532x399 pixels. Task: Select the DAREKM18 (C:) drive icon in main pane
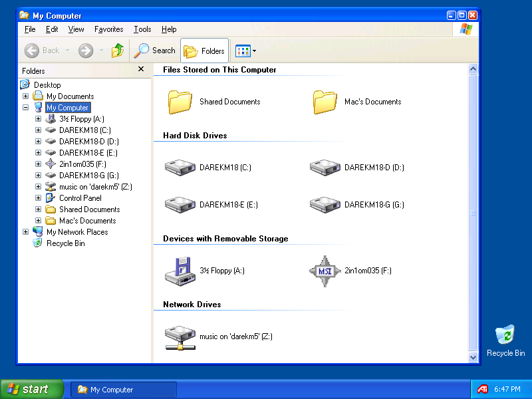[x=180, y=168]
